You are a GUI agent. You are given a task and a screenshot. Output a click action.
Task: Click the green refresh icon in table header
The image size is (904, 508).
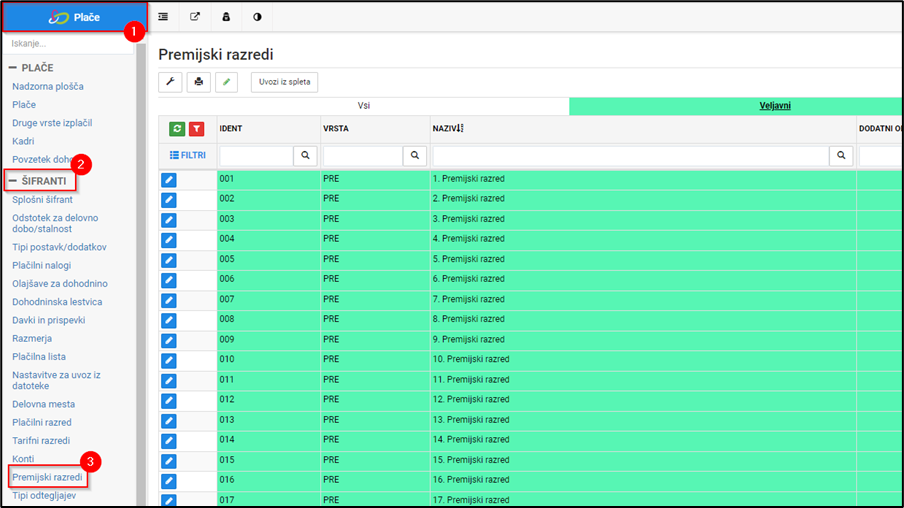[x=177, y=129]
